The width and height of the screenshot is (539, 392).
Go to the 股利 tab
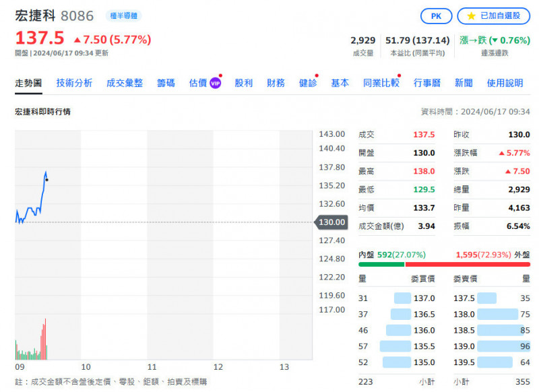244,83
